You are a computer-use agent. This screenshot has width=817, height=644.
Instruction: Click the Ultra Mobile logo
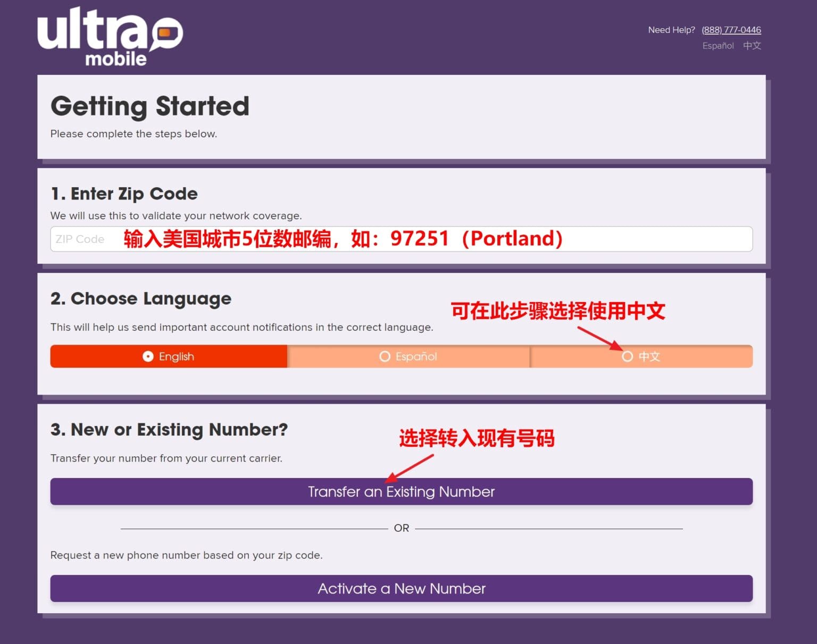[110, 37]
